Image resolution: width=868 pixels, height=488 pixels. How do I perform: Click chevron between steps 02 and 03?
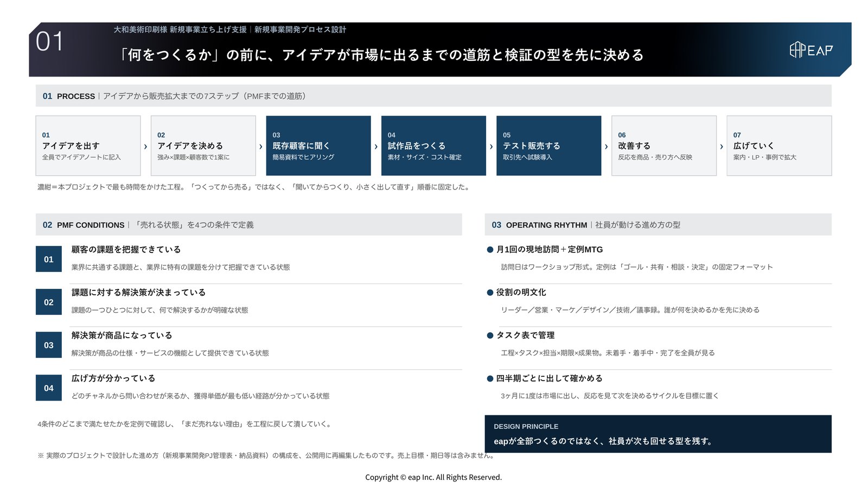coord(261,147)
